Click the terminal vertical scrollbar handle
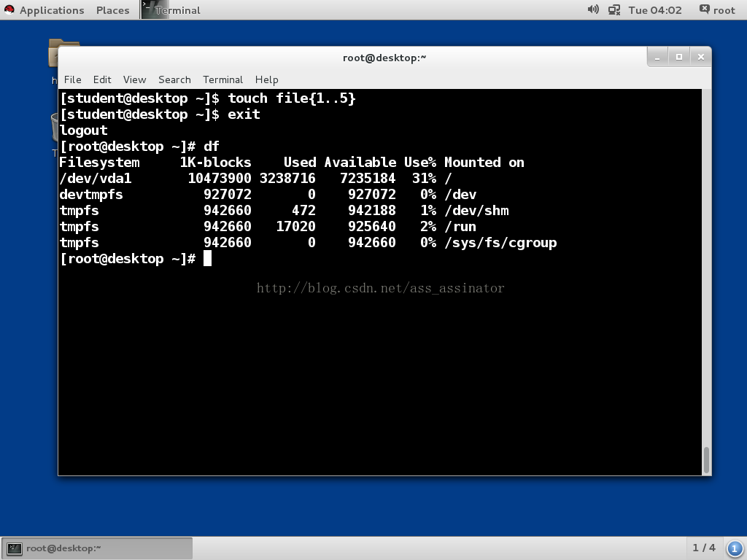Image resolution: width=747 pixels, height=560 pixels. (x=706, y=459)
